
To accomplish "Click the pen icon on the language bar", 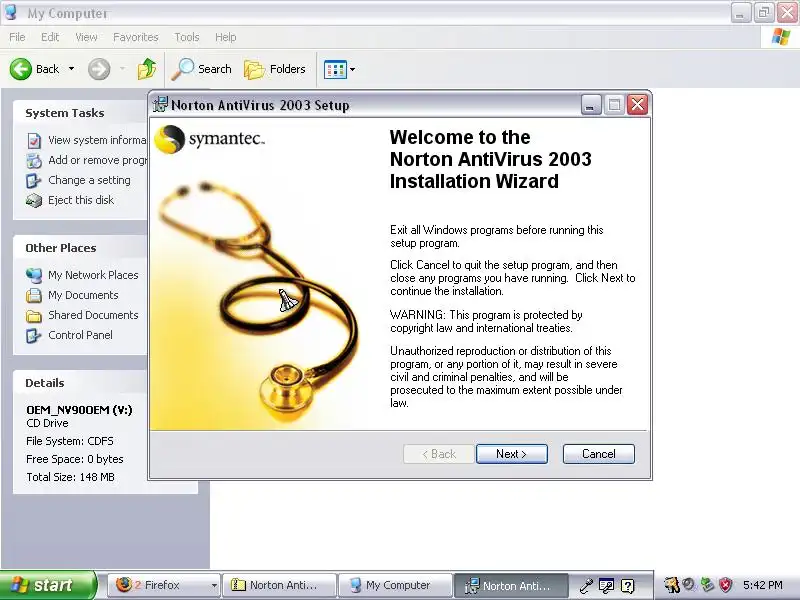I will click(x=585, y=586).
